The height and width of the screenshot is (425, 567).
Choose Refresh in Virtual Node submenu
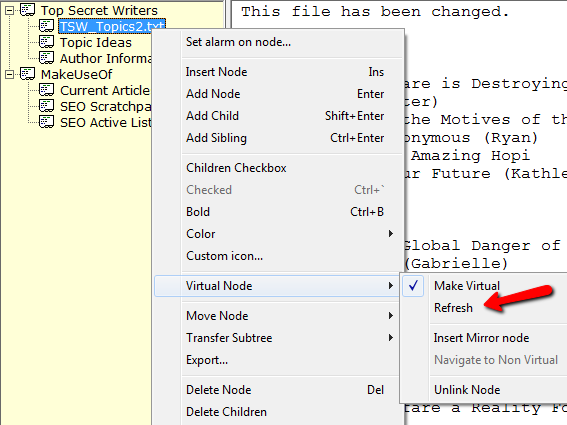coord(453,308)
